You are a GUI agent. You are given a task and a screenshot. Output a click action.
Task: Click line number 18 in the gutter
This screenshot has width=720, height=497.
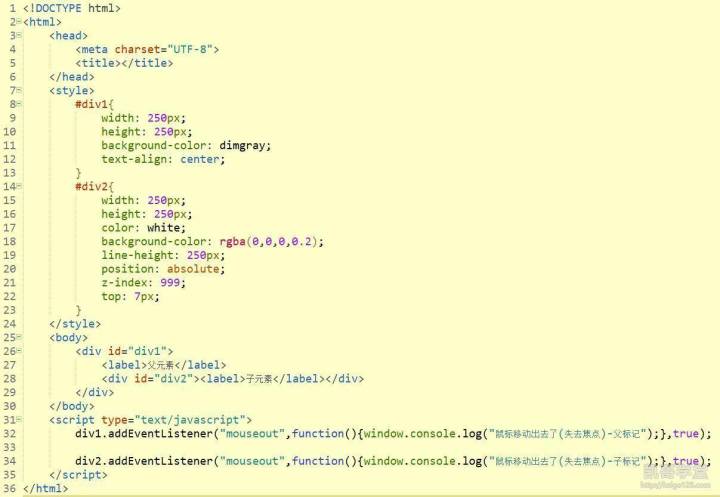click(10, 242)
